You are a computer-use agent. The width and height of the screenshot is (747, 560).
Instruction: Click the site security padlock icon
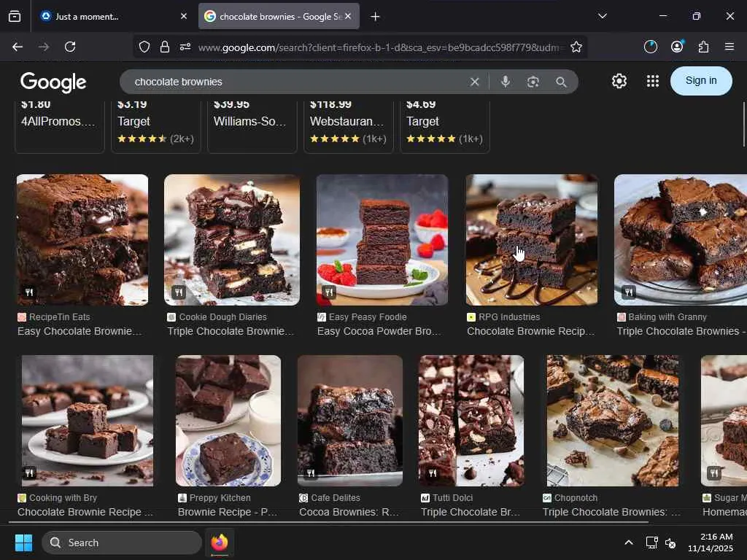(x=165, y=47)
